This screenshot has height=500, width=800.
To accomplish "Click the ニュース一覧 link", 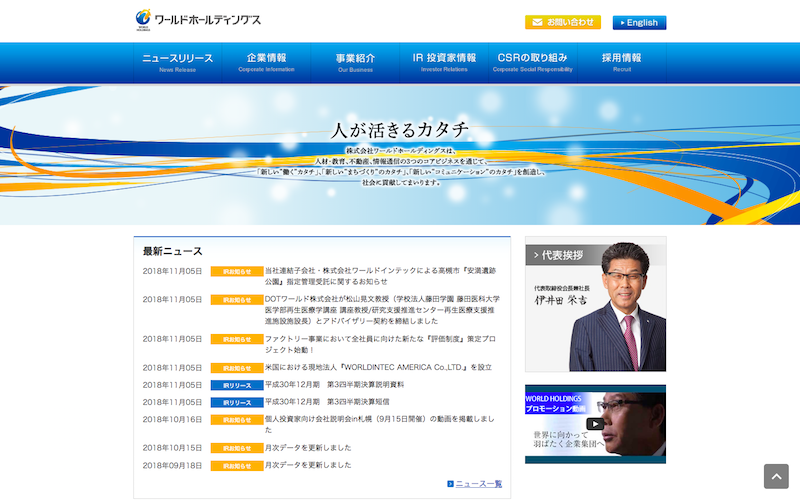I will (x=479, y=484).
